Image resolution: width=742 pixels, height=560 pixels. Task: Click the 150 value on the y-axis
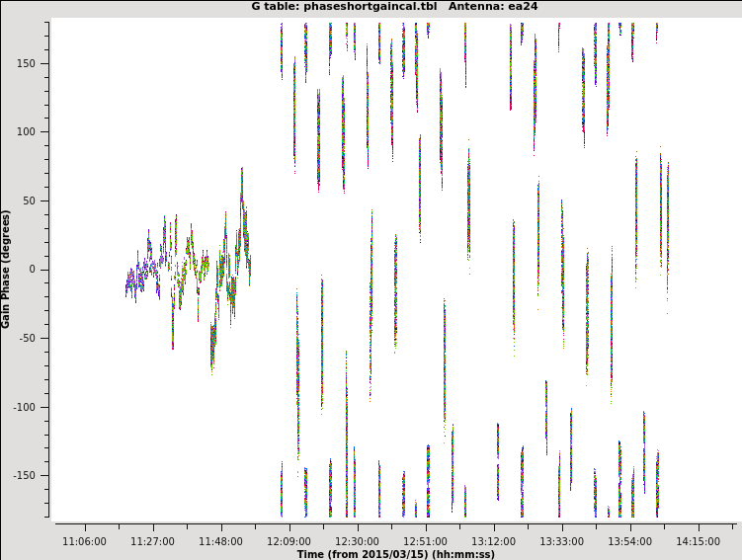click(x=36, y=63)
